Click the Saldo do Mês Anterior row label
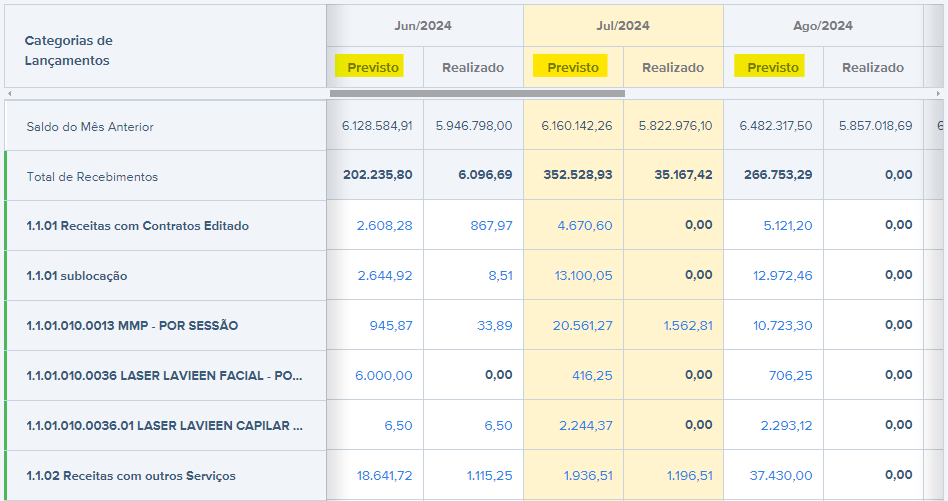Image resolution: width=948 pixels, height=501 pixels. pyautogui.click(x=90, y=127)
